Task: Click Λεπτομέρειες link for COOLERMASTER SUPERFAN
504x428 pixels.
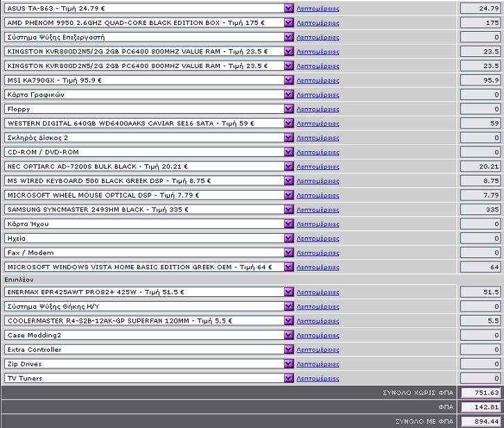Action: pos(318,321)
